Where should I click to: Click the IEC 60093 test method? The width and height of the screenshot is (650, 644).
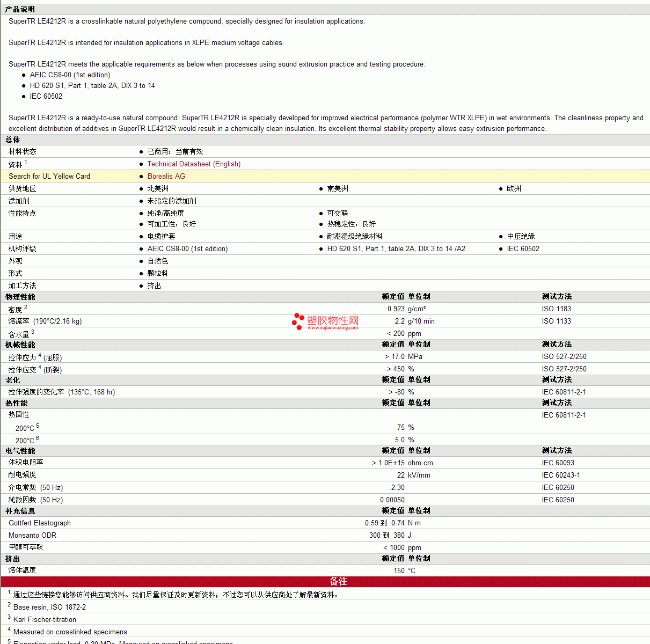pyautogui.click(x=558, y=463)
